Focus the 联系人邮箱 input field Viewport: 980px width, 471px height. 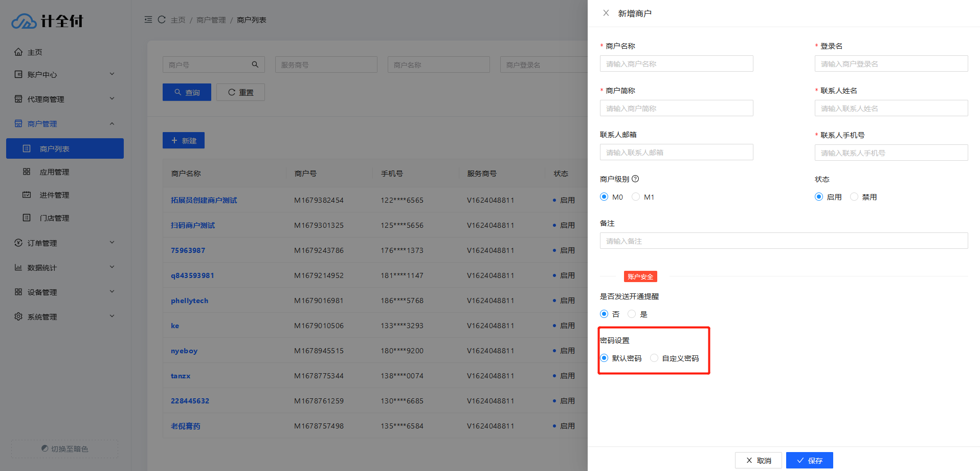tap(677, 152)
